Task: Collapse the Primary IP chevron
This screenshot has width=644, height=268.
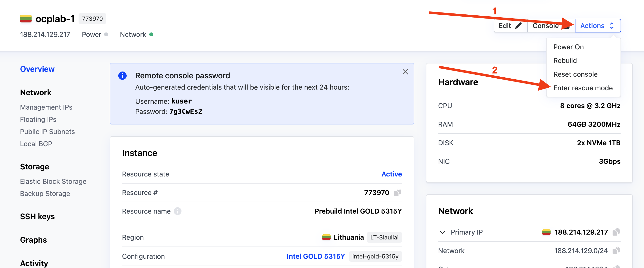Action: [x=442, y=232]
